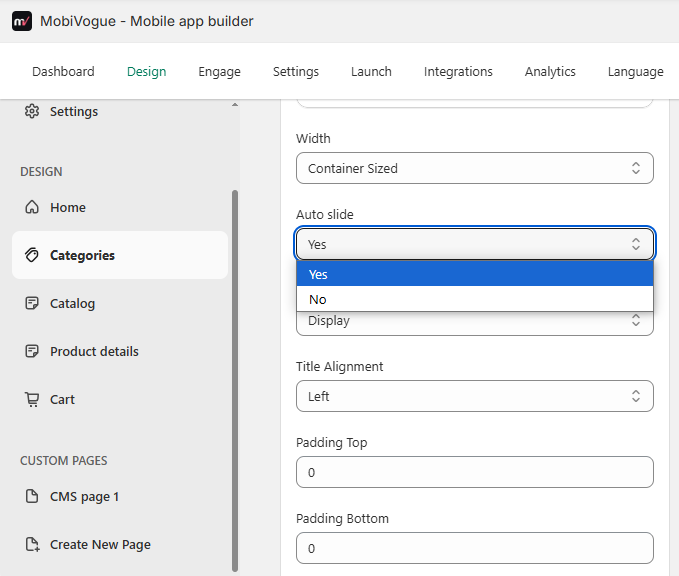Click the Categories tag icon
Image resolution: width=679 pixels, height=576 pixels.
[32, 255]
